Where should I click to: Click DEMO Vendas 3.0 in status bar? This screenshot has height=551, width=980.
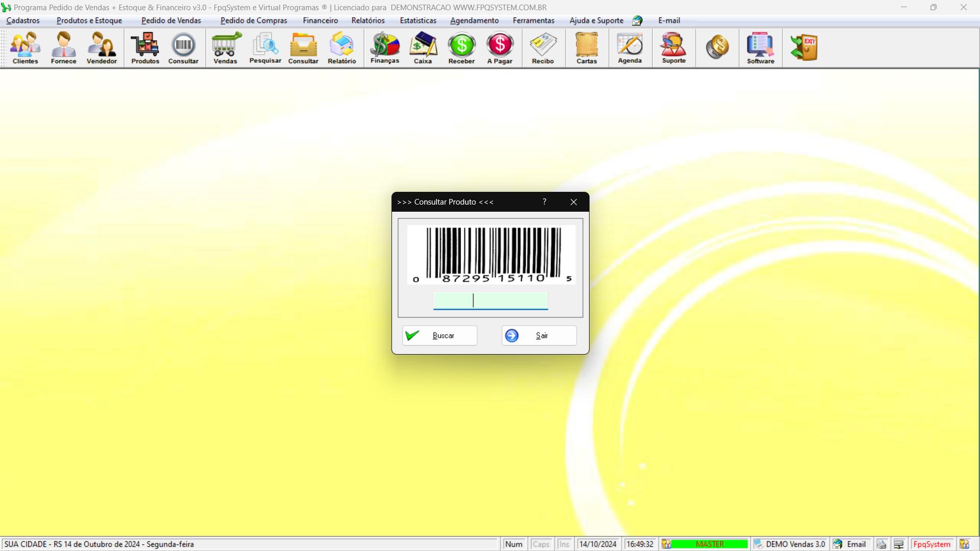click(x=790, y=544)
